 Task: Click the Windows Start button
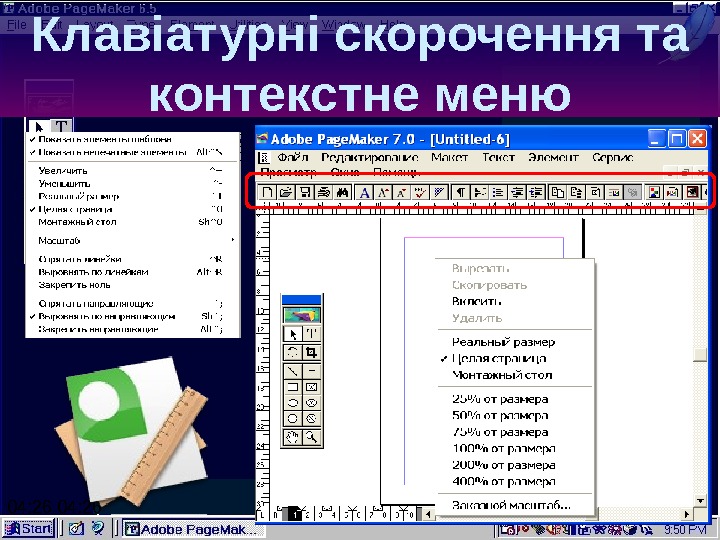point(29,529)
